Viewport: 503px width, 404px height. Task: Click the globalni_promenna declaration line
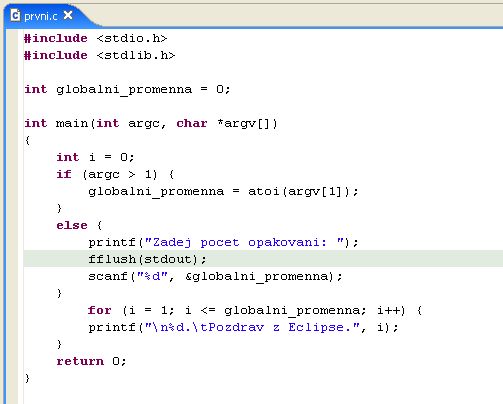(x=127, y=89)
